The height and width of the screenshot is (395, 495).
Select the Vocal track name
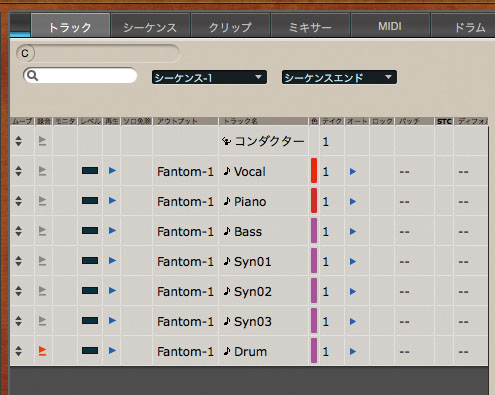pyautogui.click(x=250, y=172)
